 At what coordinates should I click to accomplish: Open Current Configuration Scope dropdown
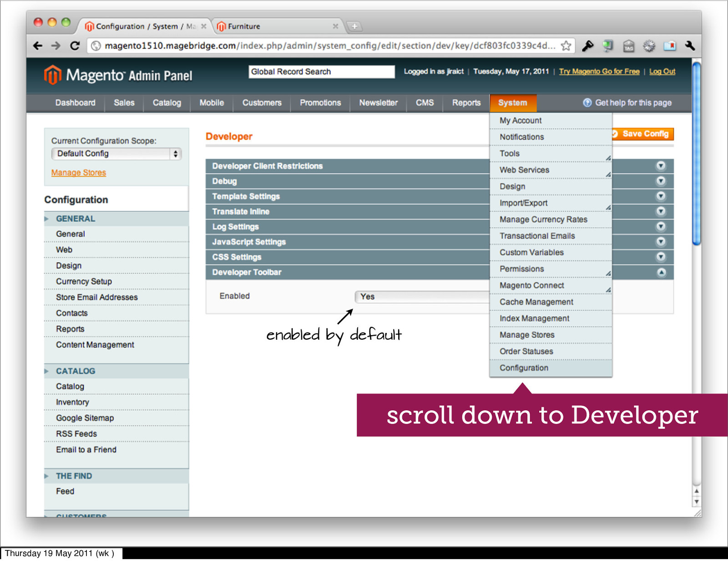pyautogui.click(x=116, y=153)
